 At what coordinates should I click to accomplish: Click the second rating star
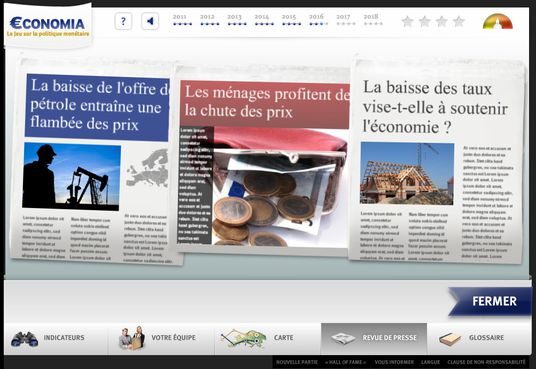pos(425,22)
